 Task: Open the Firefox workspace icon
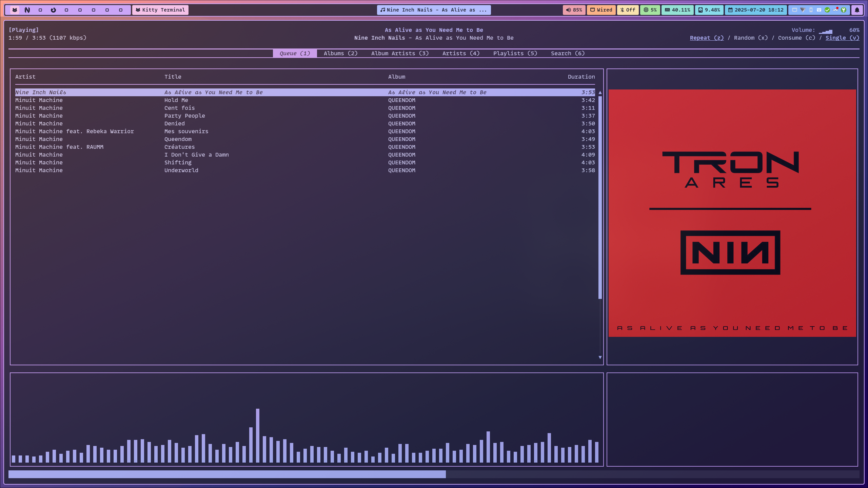(53, 10)
